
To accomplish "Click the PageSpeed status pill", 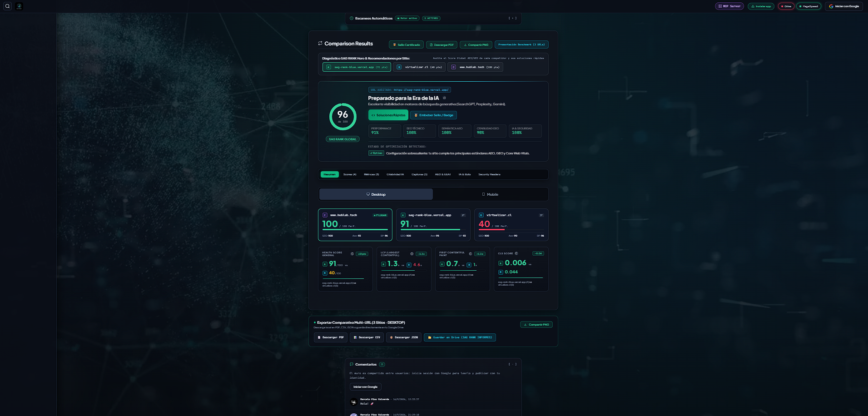I will click(x=808, y=6).
